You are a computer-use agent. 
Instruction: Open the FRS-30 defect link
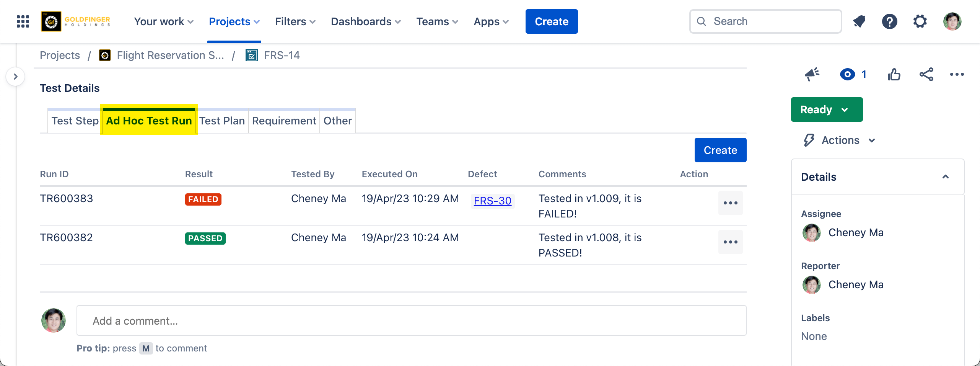coord(492,201)
